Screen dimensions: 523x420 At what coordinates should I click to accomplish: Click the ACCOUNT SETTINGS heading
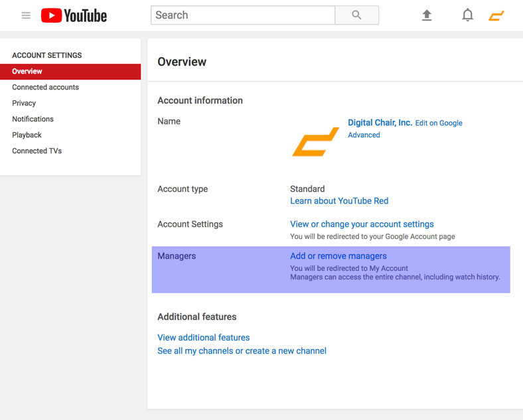tap(47, 55)
